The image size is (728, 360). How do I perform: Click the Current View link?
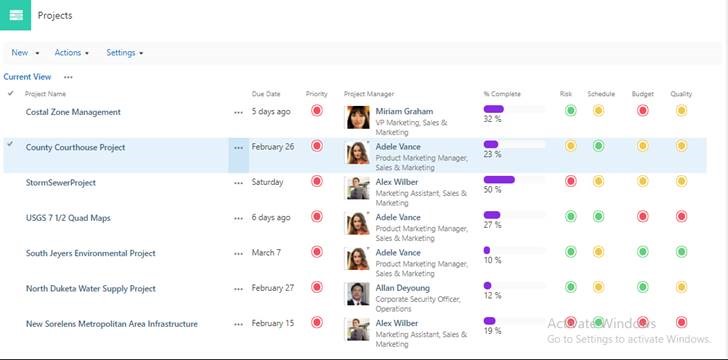tap(27, 77)
